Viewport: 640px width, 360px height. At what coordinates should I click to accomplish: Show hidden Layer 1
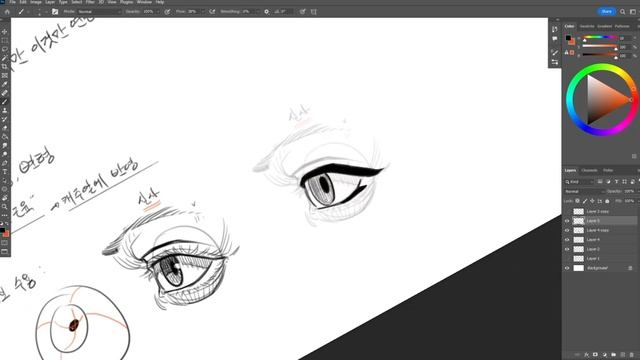(x=567, y=259)
